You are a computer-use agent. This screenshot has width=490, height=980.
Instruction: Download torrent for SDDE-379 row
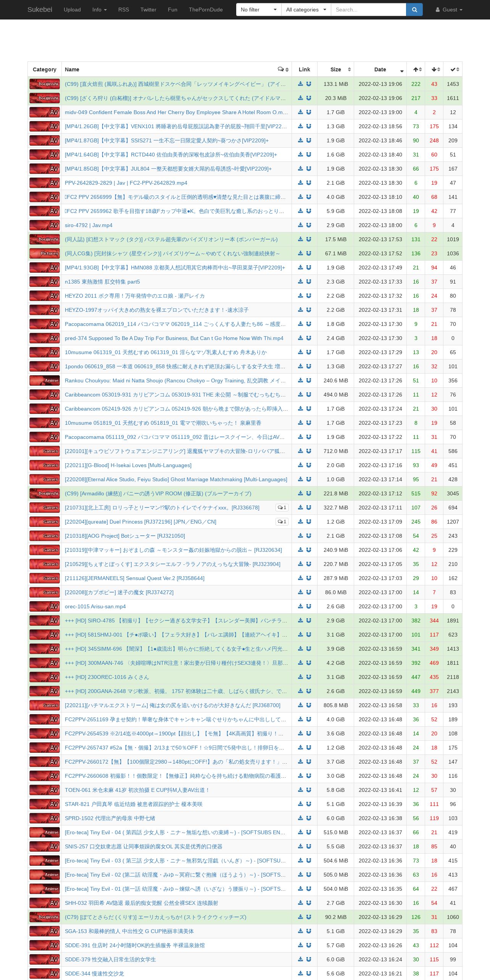pos(300,959)
